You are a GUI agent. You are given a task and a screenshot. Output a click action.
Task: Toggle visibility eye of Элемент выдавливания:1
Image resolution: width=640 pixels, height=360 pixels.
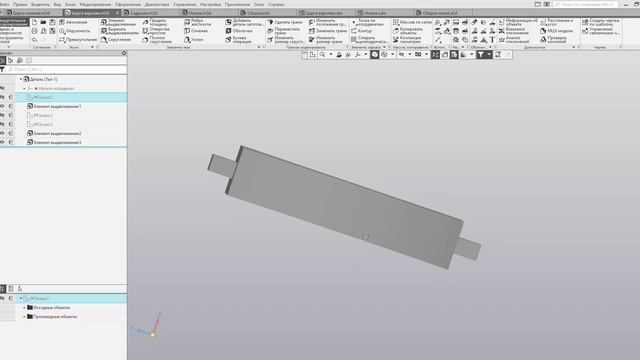[x=2, y=106]
